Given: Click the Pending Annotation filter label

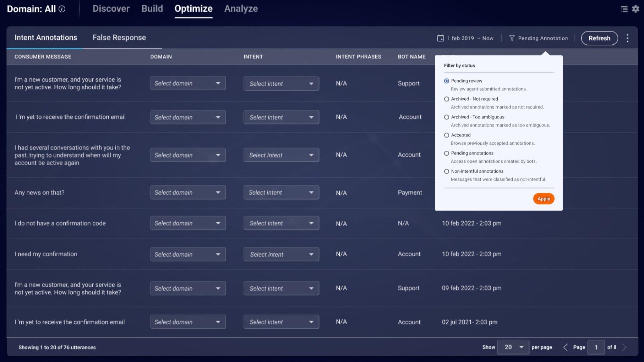Looking at the screenshot, I should [x=543, y=38].
